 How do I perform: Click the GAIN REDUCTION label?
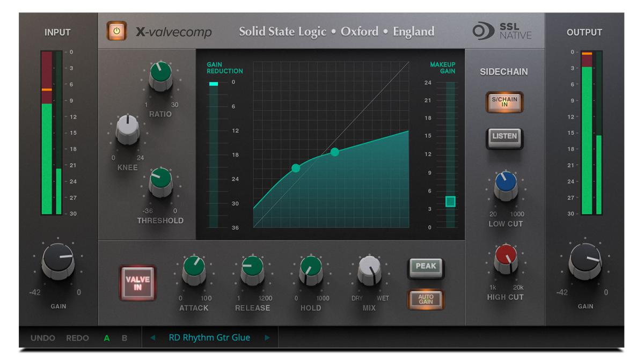(225, 68)
